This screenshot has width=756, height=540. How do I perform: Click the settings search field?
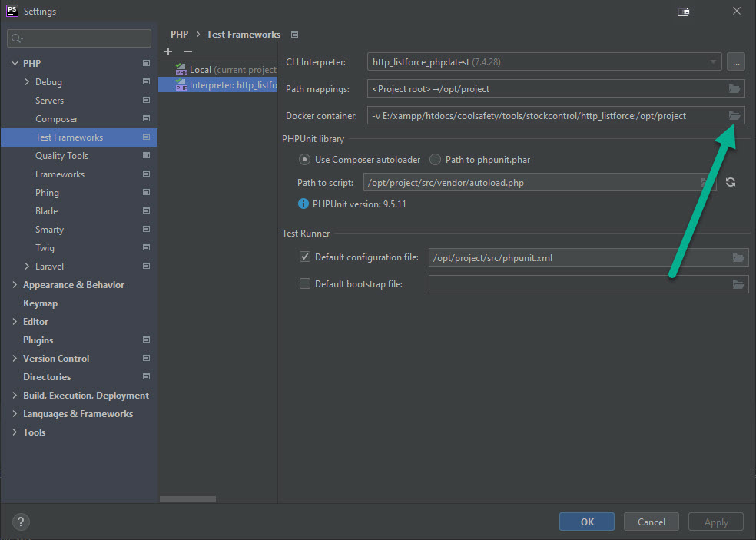[80, 38]
